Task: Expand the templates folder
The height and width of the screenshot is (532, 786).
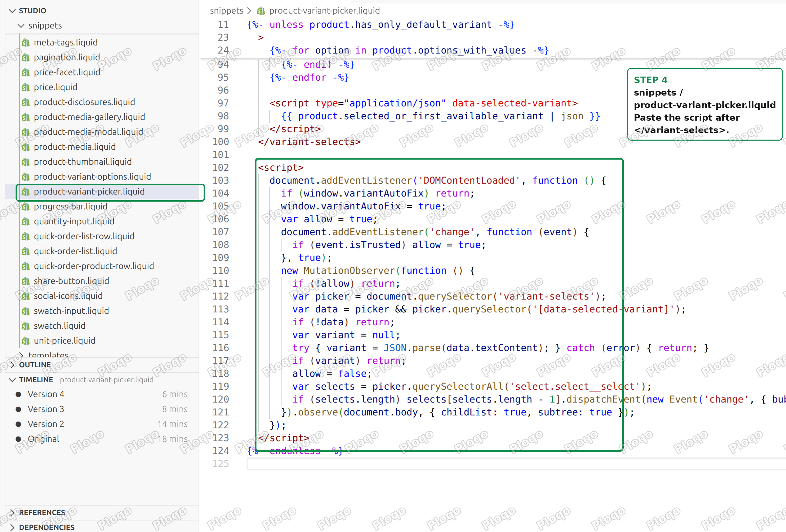Action: 21,355
